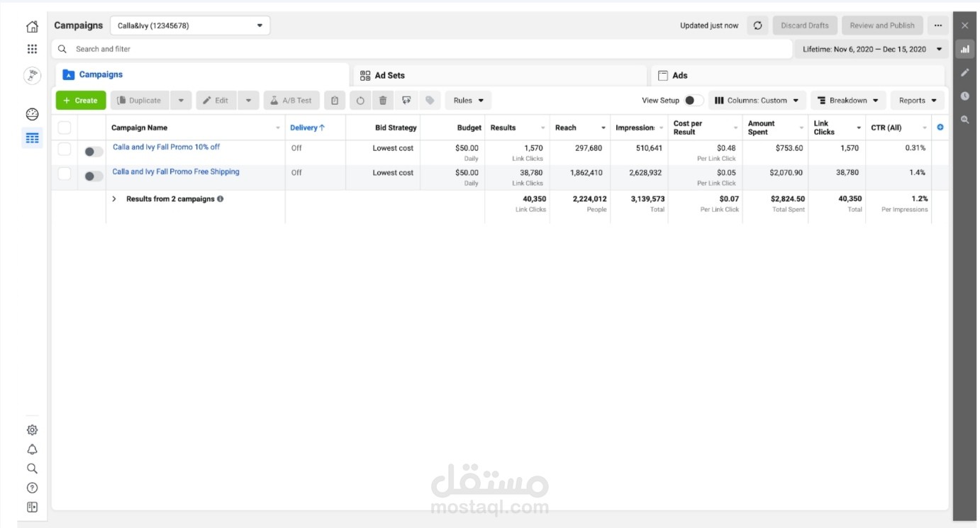
Task: Click the A/B Test button
Action: [x=291, y=101]
